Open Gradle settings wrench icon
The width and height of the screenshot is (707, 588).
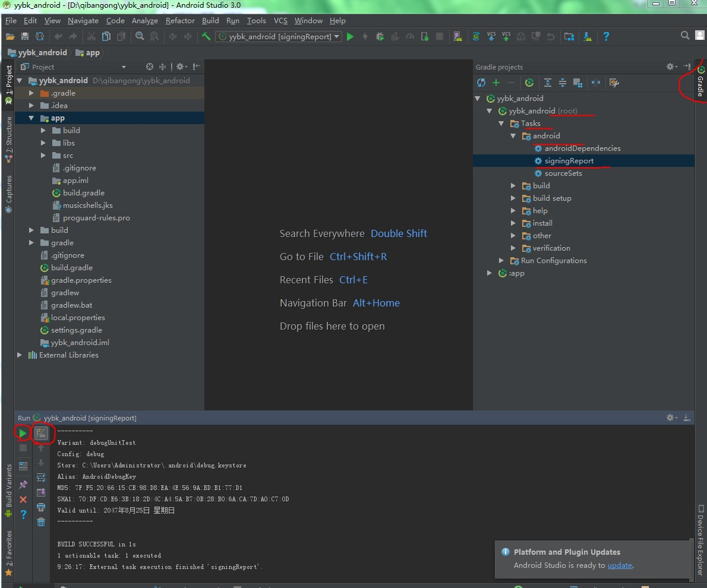pyautogui.click(x=614, y=83)
